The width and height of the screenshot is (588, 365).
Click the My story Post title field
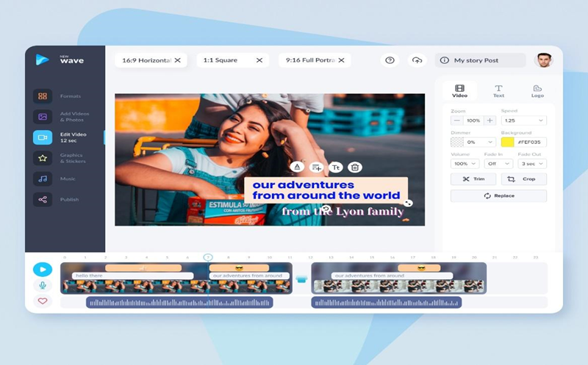[x=481, y=60]
